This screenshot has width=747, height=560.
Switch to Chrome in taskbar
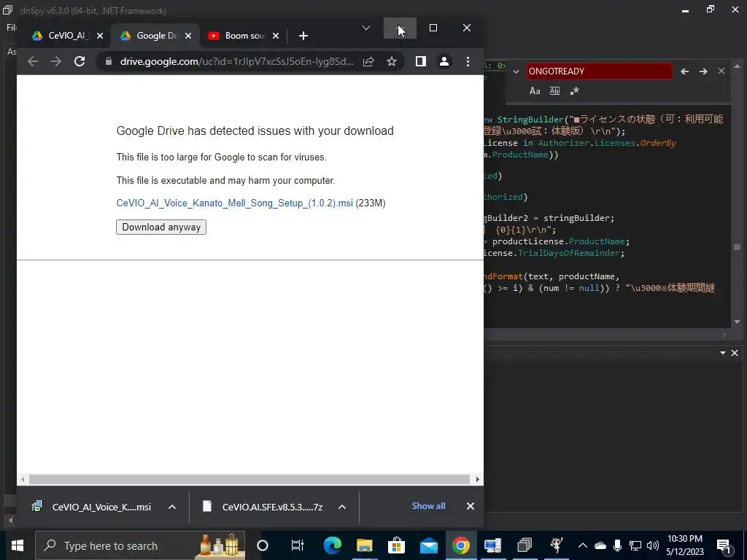(461, 545)
